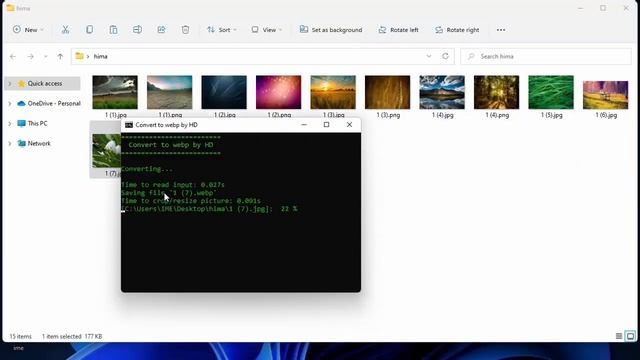The image size is (640, 360).
Task: Click the console window system icon
Action: click(x=129, y=125)
